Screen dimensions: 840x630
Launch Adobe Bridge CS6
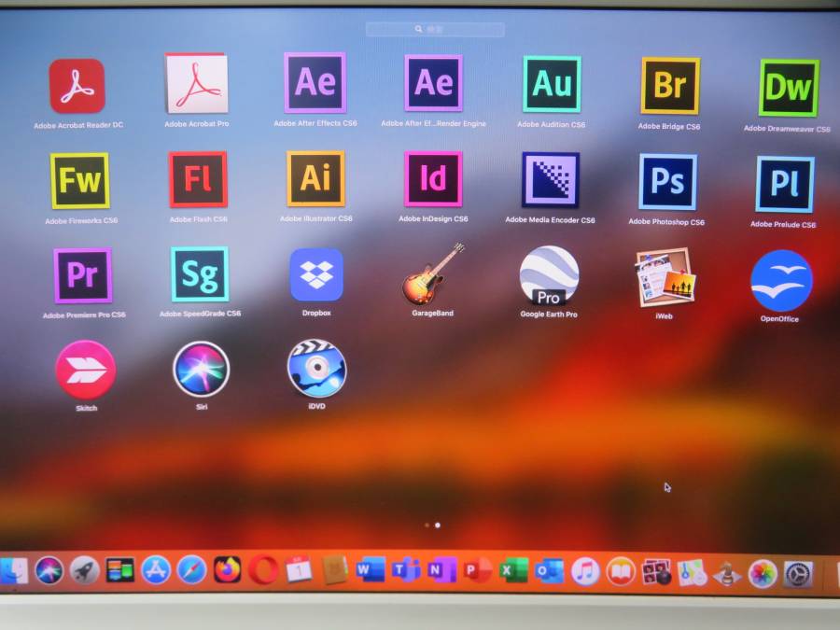point(669,86)
